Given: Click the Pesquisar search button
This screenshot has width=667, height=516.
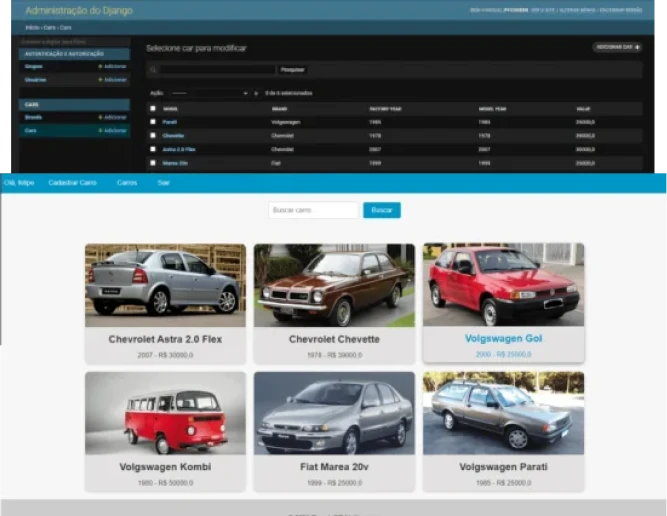Looking at the screenshot, I should point(292,70).
